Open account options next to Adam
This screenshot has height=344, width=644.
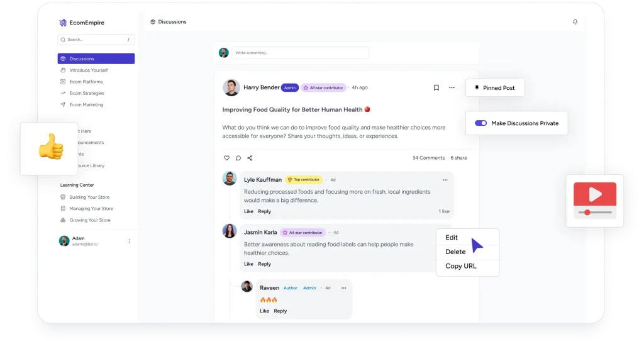[x=130, y=241]
